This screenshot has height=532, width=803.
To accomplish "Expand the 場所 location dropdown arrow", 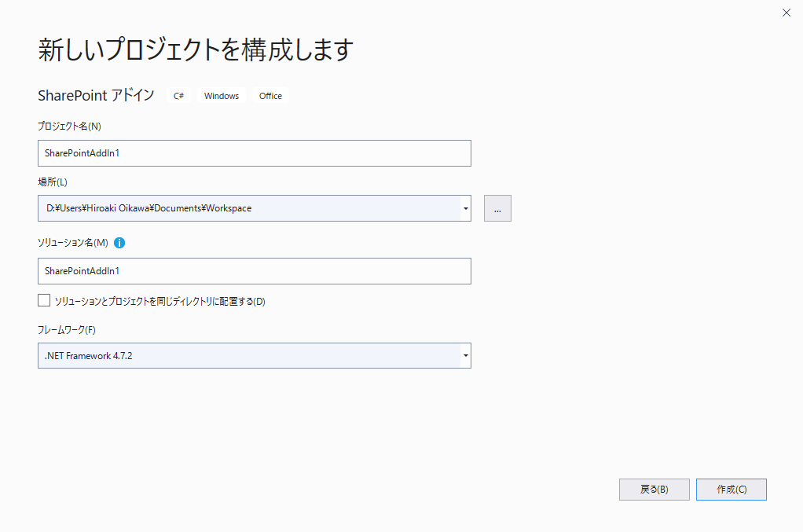I will [466, 208].
